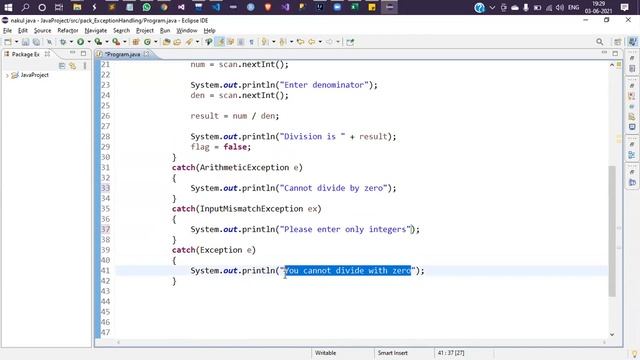Click Collapse All in Package Explorer
Viewport: 640px width, 360px height.
point(62,66)
